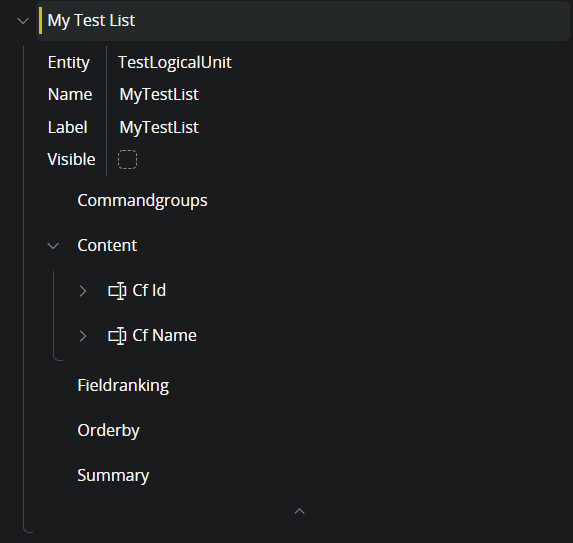Edit the Label value MyTestList
This screenshot has width=573, height=543.
(x=159, y=128)
